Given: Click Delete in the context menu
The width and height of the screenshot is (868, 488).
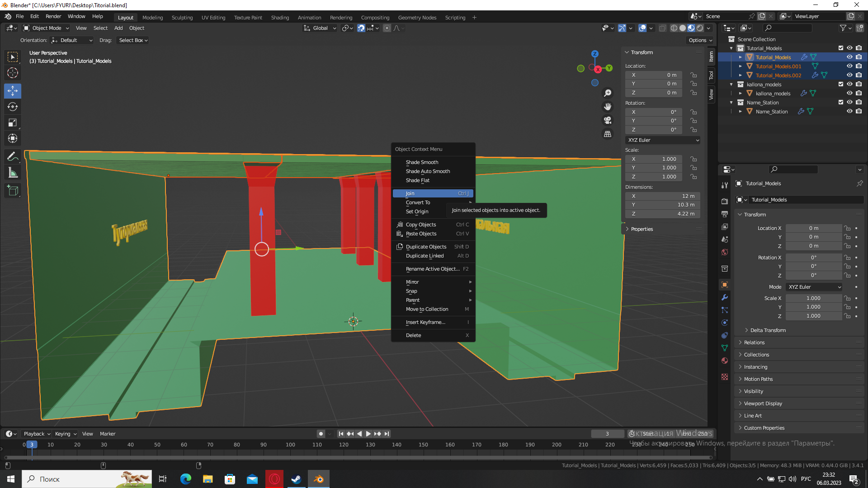Looking at the screenshot, I should (413, 335).
